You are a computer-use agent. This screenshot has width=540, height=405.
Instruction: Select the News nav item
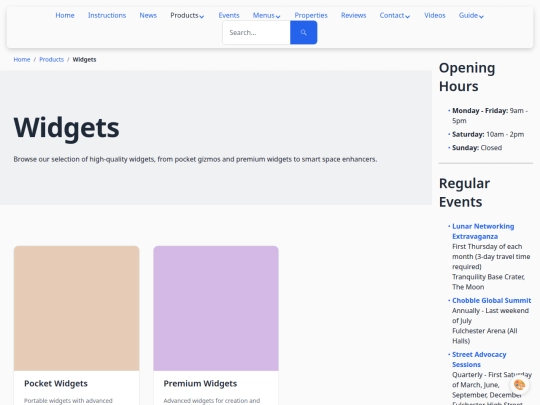tap(148, 15)
